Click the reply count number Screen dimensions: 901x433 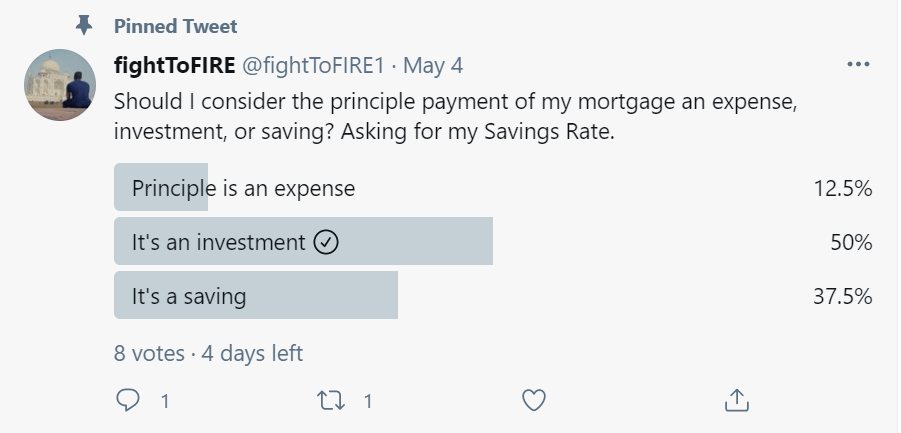point(164,402)
